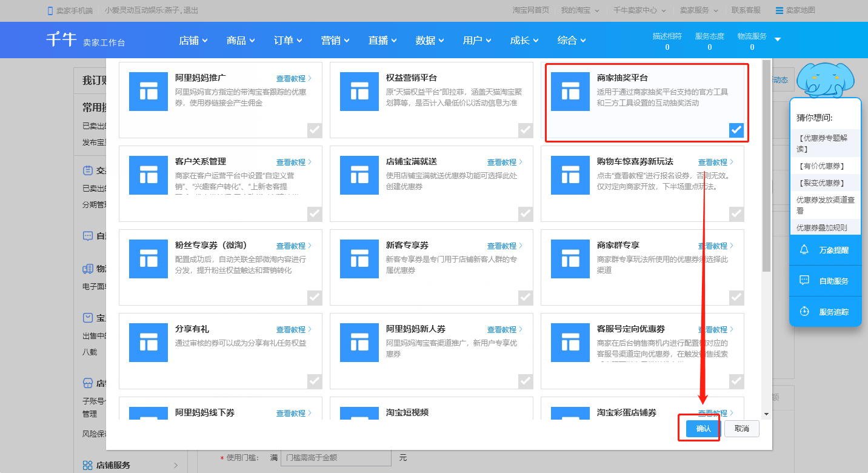
Task: Check the 分享有礼 channel checkbox
Action: click(314, 381)
